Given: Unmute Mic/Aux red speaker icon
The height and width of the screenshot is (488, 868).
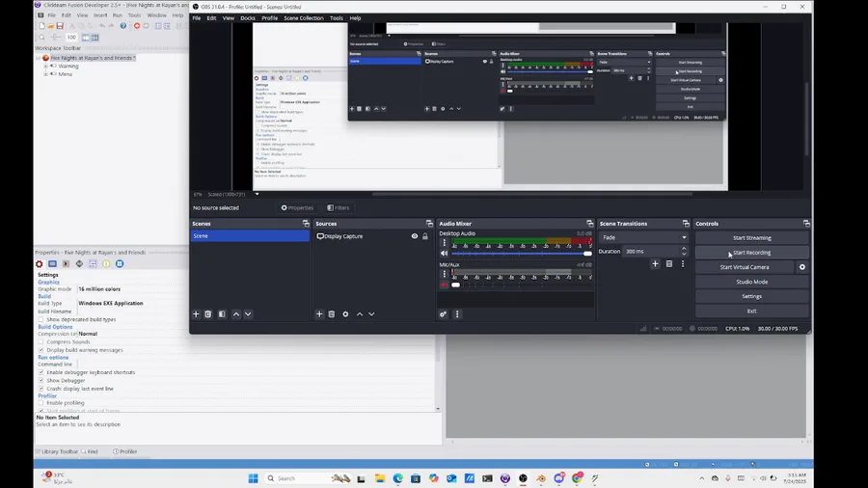Looking at the screenshot, I should tap(444, 285).
